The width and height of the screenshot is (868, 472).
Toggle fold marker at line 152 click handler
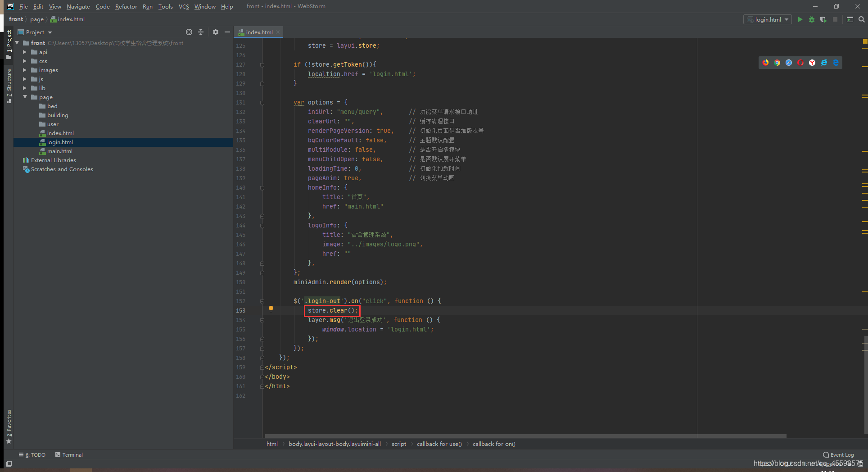click(262, 301)
